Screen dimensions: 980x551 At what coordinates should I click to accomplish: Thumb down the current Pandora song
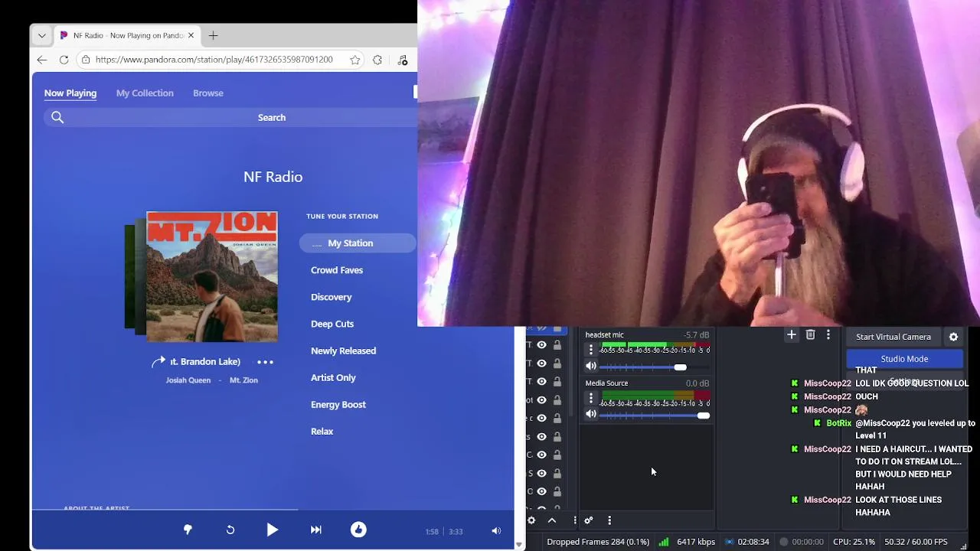click(188, 530)
